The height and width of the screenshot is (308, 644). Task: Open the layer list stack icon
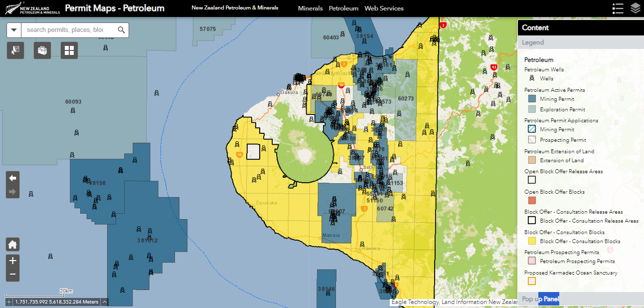[635, 8]
